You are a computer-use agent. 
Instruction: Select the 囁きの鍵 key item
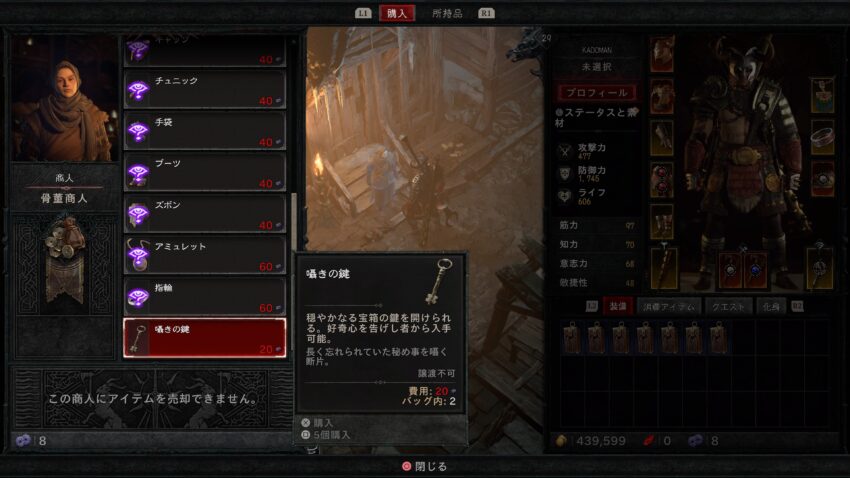[205, 338]
